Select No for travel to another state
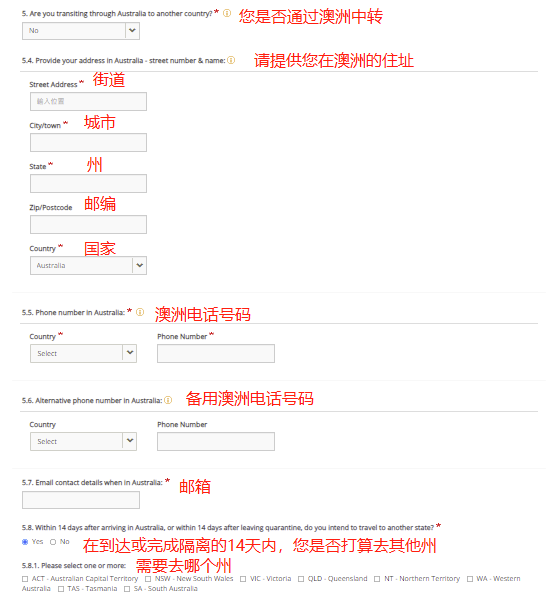Image resolution: width=557 pixels, height=600 pixels. (x=53, y=542)
